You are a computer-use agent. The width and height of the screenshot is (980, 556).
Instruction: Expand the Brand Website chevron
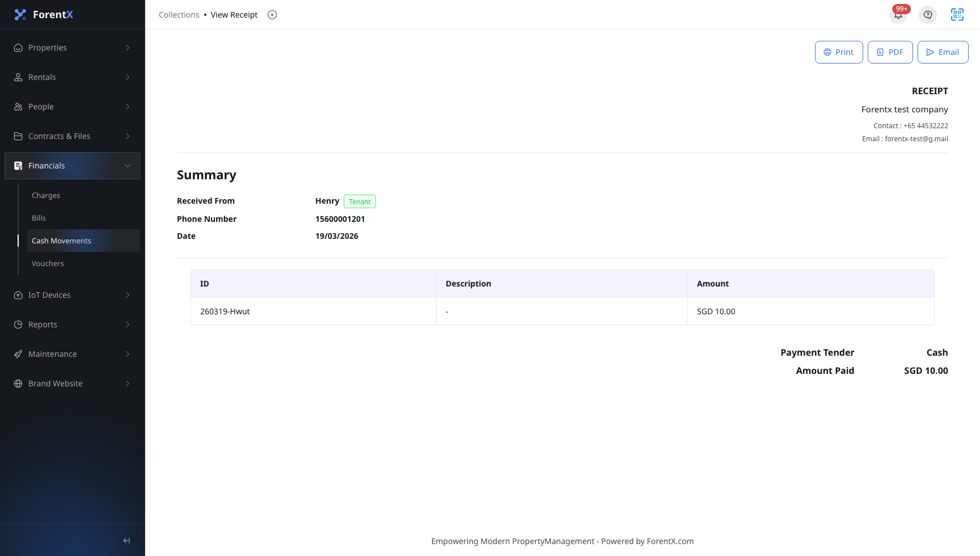click(128, 384)
